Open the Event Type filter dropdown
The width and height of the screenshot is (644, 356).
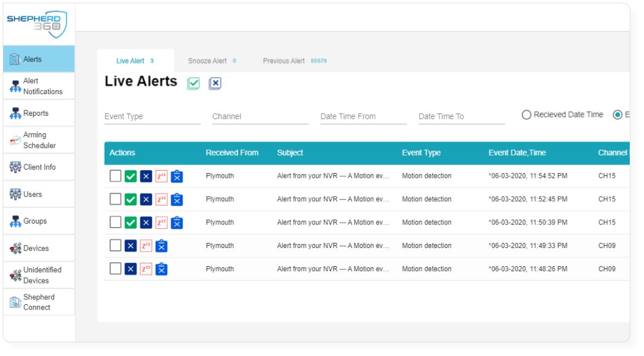[x=152, y=117]
